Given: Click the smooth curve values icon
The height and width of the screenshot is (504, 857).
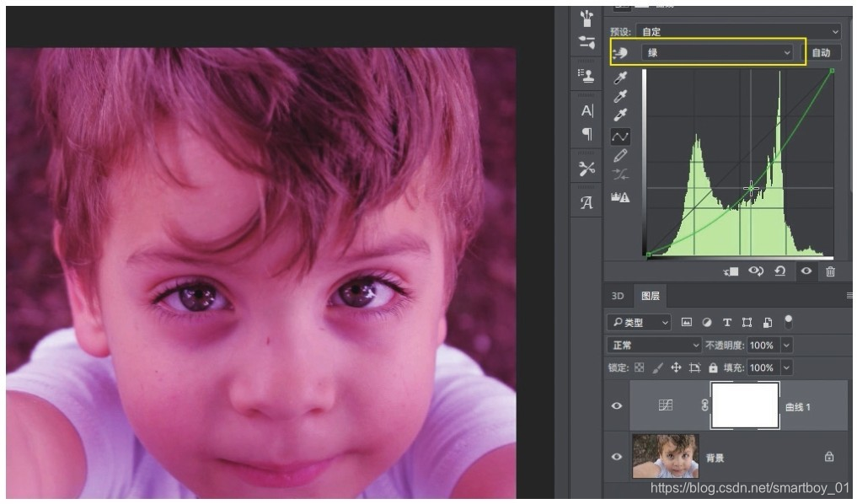Looking at the screenshot, I should point(620,174).
